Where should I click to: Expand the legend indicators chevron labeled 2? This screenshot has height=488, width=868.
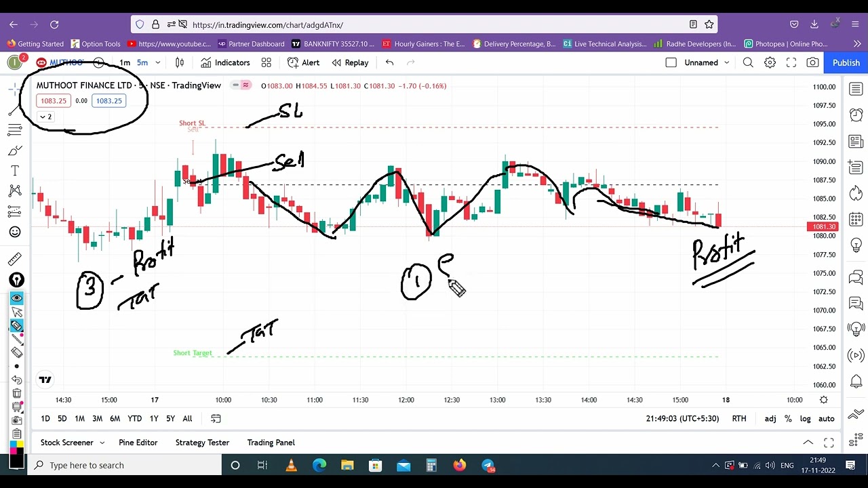tap(45, 117)
